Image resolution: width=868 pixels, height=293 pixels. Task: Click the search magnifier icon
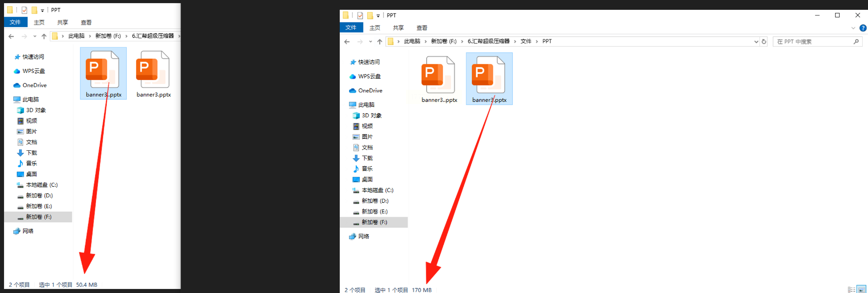pyautogui.click(x=856, y=41)
